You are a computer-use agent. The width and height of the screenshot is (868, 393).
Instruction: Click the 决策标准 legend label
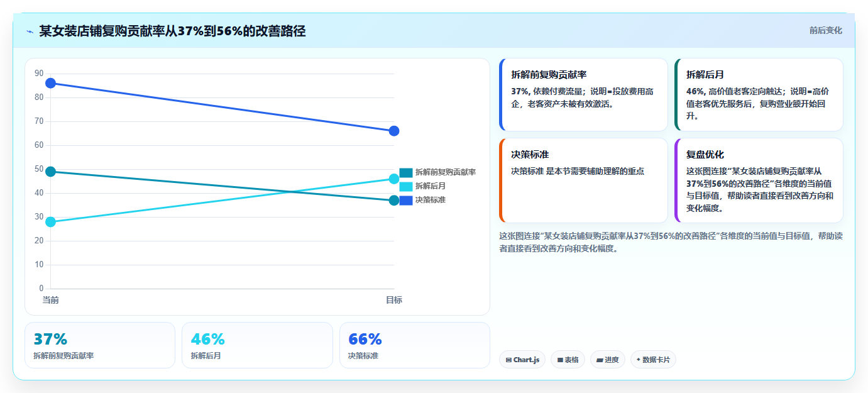[x=431, y=200]
